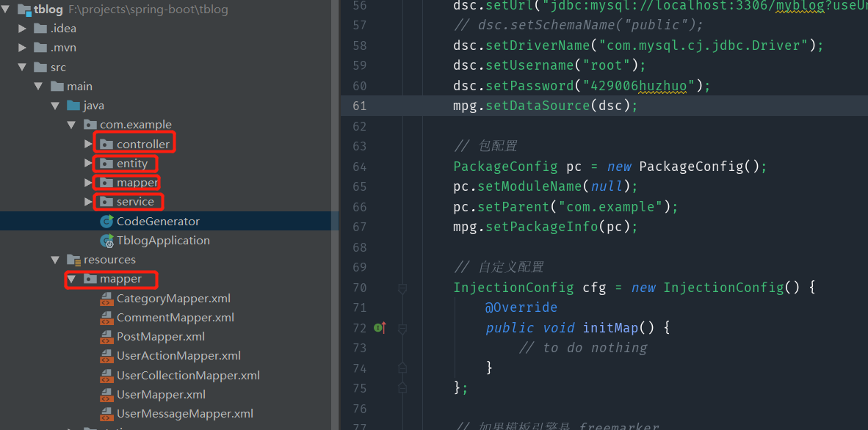The height and width of the screenshot is (430, 868).
Task: Select the entity package label
Action: pyautogui.click(x=131, y=163)
